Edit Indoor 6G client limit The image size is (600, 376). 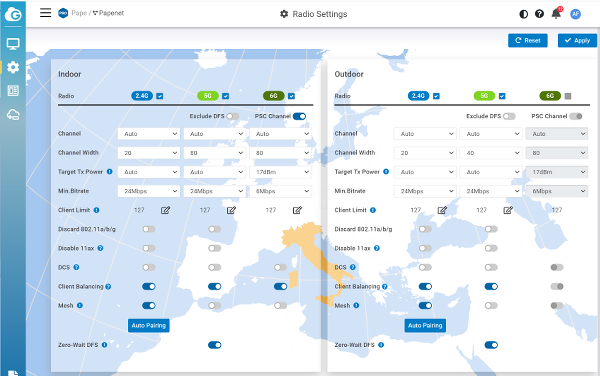[x=297, y=210]
